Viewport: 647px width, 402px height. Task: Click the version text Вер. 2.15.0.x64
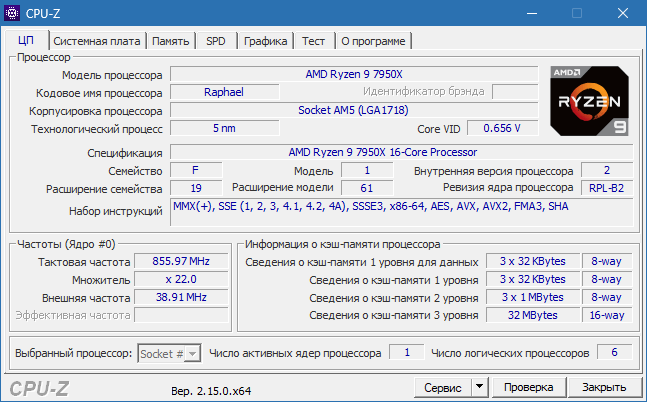[211, 391]
